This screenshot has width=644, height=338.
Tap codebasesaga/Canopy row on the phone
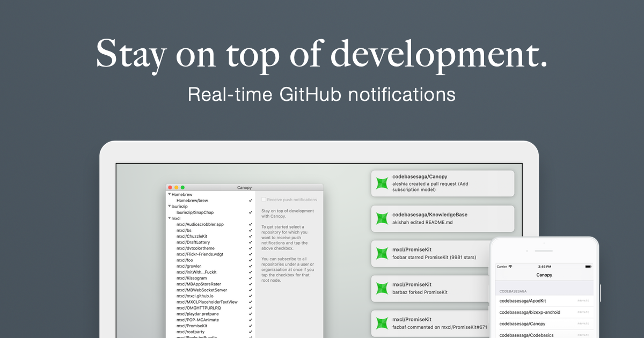pos(544,324)
